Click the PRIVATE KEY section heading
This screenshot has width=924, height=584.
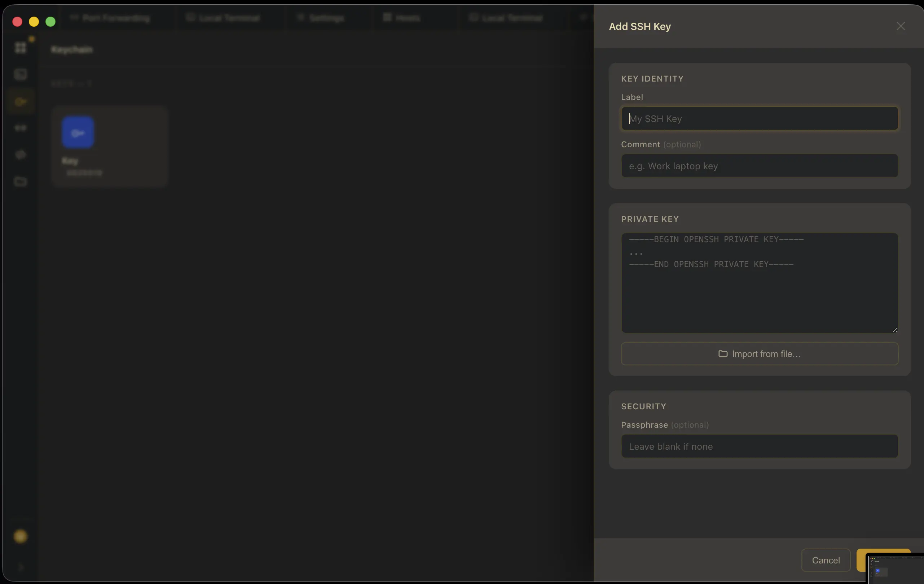click(x=650, y=219)
